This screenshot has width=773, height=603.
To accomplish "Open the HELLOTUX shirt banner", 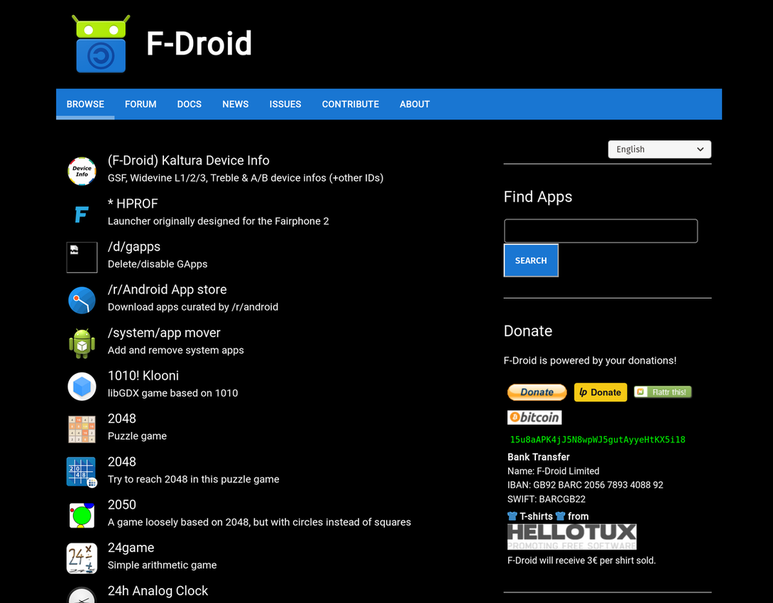I will pyautogui.click(x=572, y=536).
